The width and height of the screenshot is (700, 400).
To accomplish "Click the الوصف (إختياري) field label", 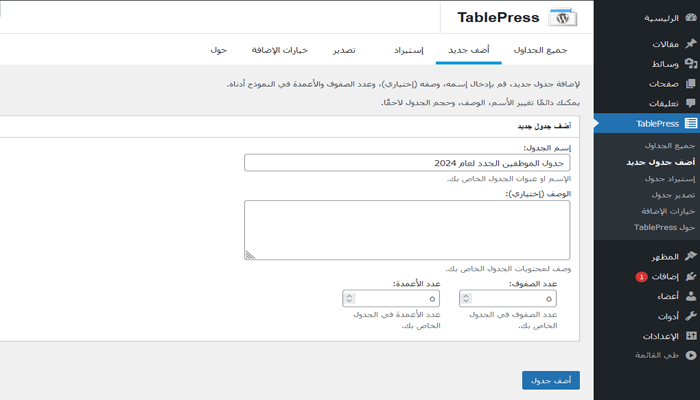I will tap(538, 194).
